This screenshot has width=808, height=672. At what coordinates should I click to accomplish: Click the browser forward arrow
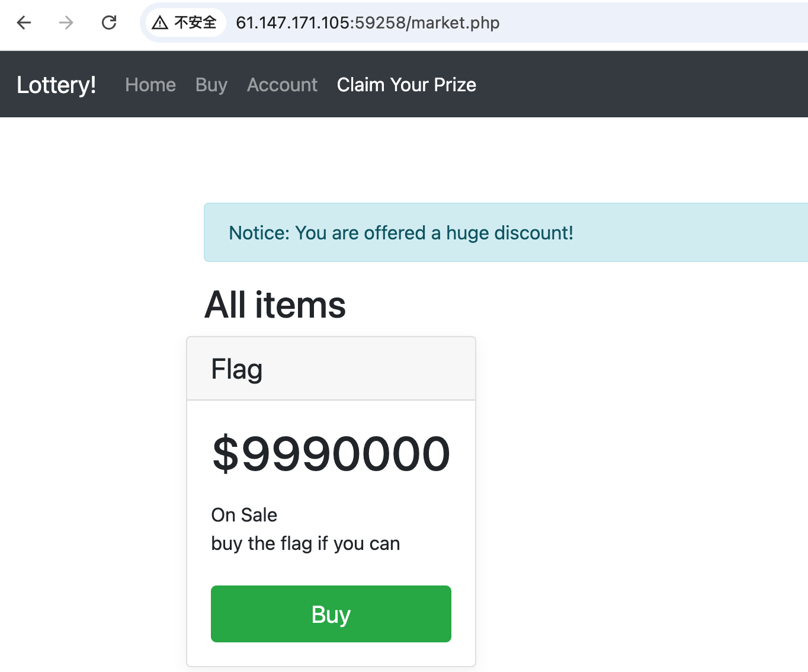[66, 23]
